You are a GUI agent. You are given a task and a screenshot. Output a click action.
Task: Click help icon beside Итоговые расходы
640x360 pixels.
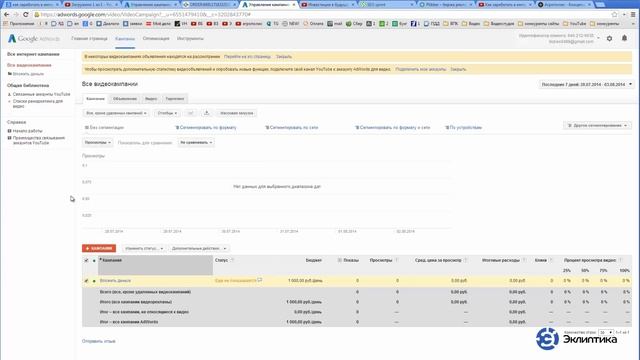click(x=524, y=260)
